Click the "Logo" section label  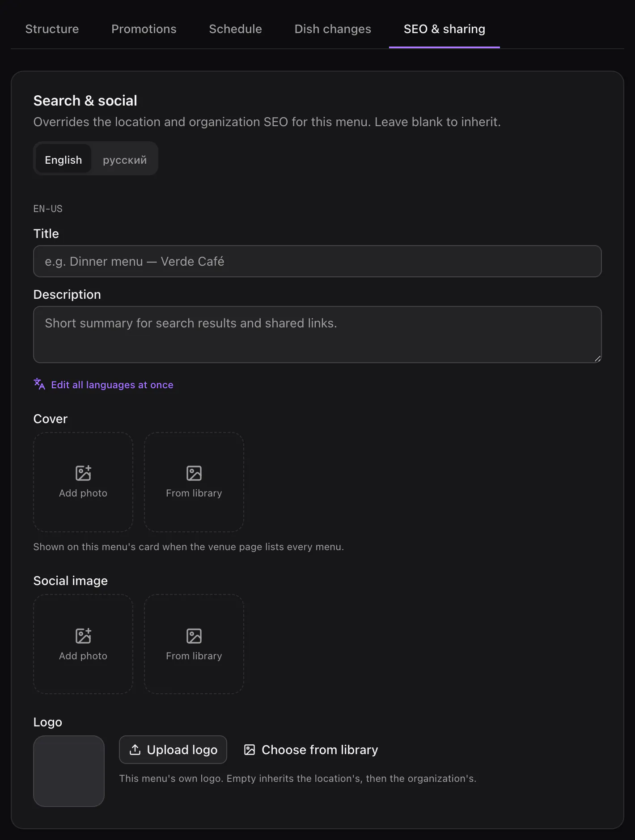coord(48,722)
